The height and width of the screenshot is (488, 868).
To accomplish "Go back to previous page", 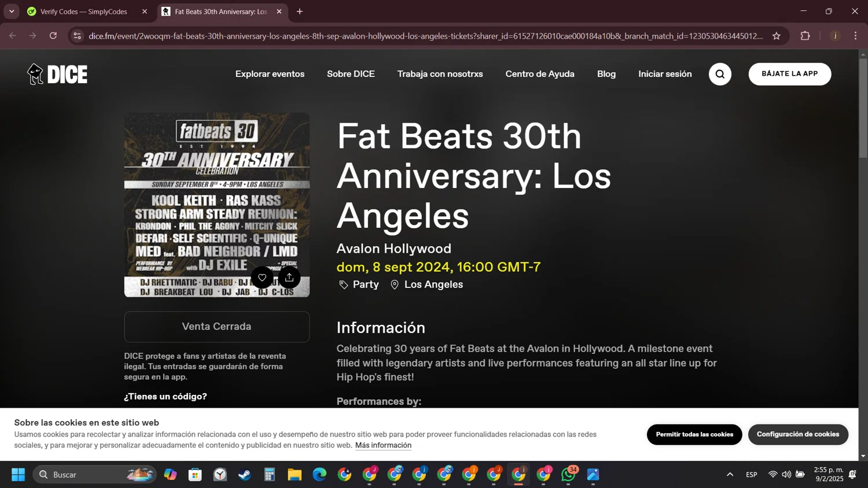I will (13, 36).
